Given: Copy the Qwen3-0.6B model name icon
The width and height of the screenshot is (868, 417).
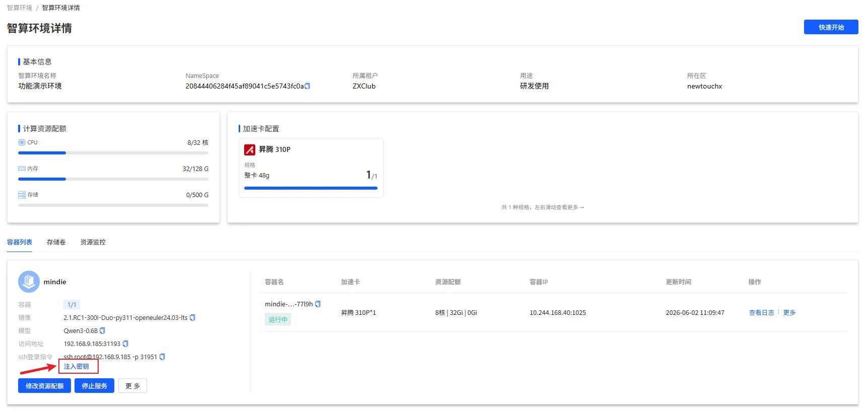Looking at the screenshot, I should click(103, 330).
